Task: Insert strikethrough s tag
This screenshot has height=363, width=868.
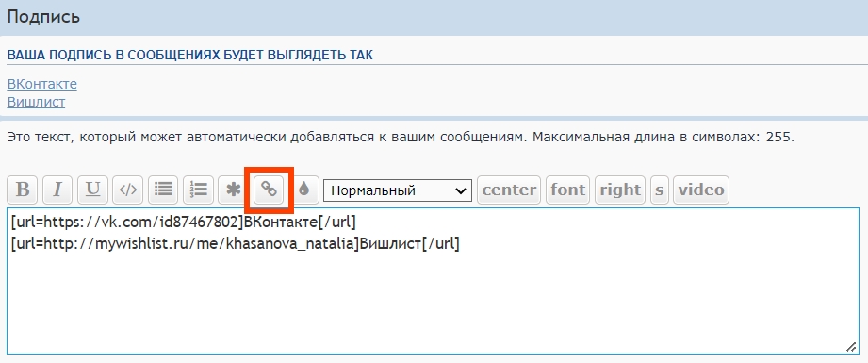Action: coord(659,190)
